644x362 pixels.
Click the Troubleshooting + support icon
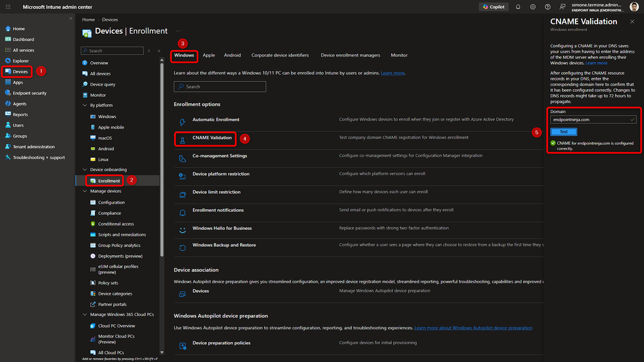coord(8,157)
